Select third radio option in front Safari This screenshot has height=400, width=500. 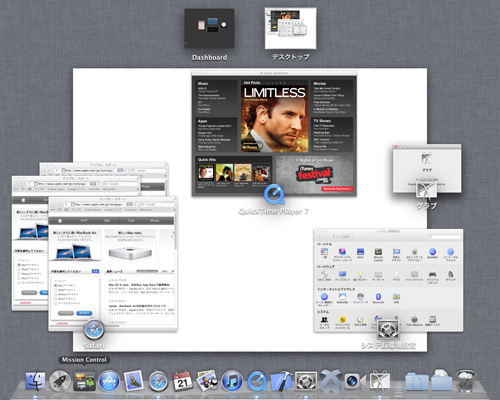[x=56, y=294]
